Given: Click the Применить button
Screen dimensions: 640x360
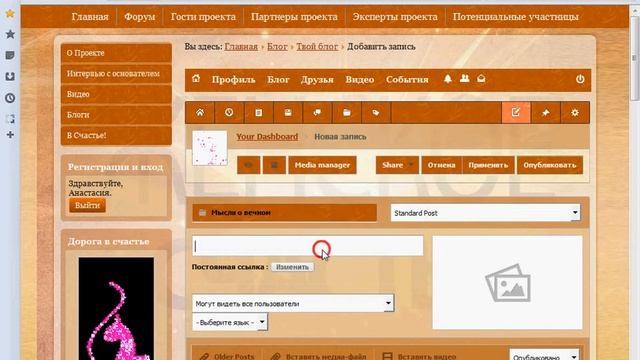Looking at the screenshot, I should pyautogui.click(x=488, y=165).
